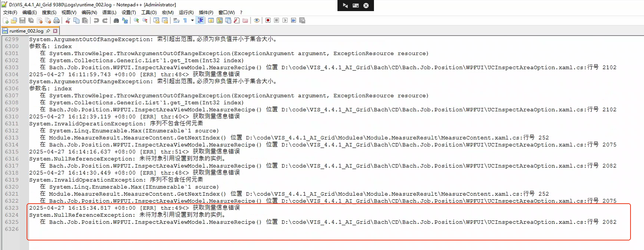Copy the selection using the toolbar Copy icon

click(x=76, y=20)
